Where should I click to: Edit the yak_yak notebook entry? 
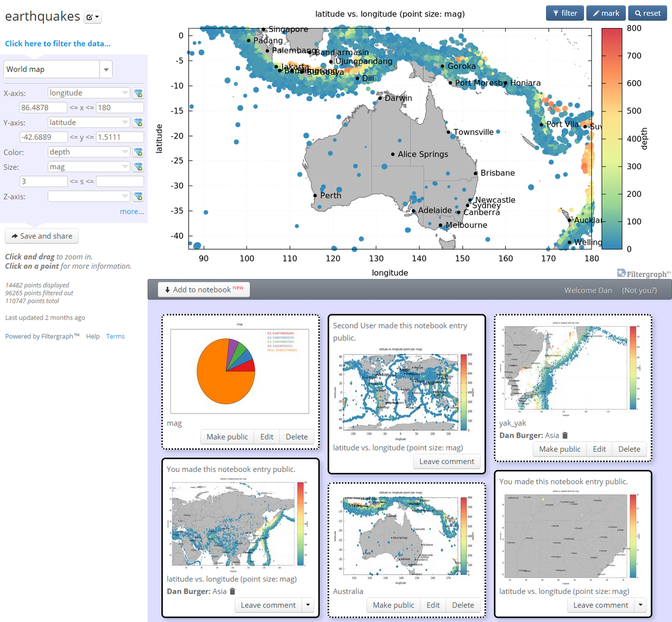click(599, 449)
